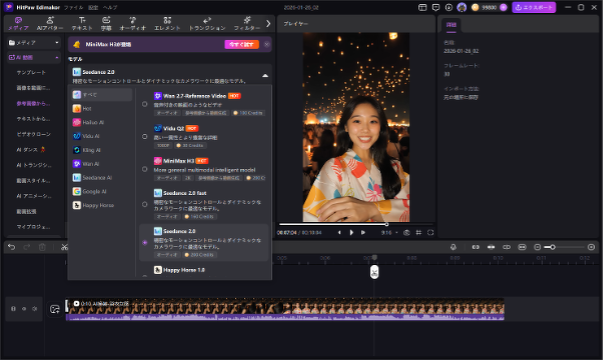
Task: Click the add media to track icon
Action: pos(55,309)
